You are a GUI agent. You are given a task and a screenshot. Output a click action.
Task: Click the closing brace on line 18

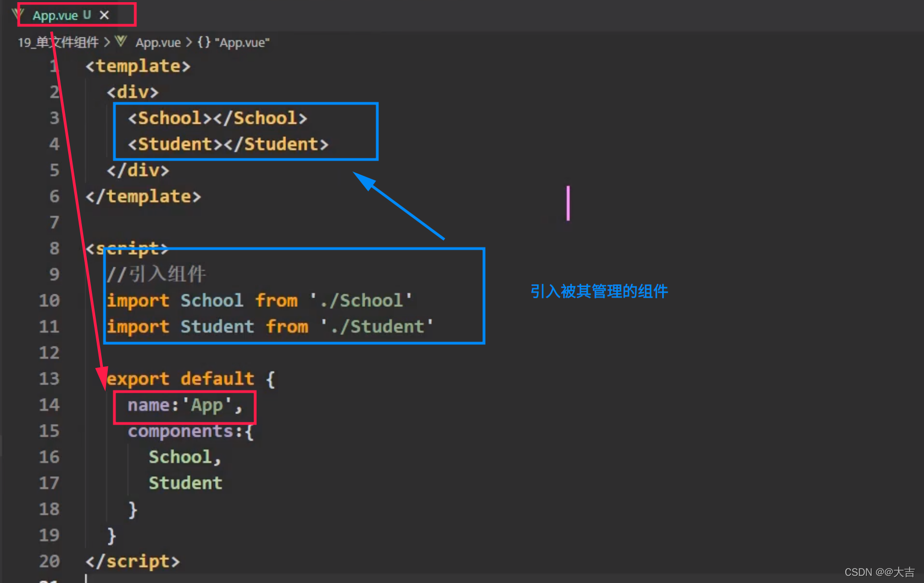coord(133,509)
